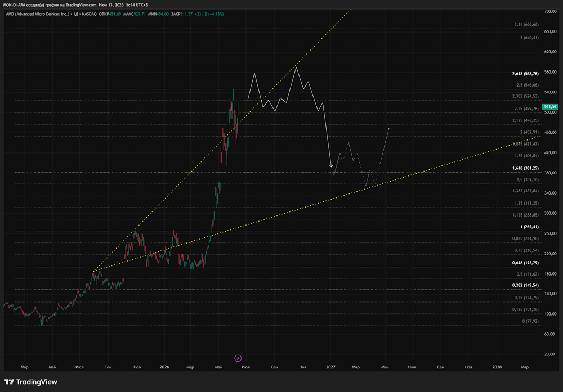Click the purple lightning earnings event icon
The height and width of the screenshot is (392, 563).
238,358
